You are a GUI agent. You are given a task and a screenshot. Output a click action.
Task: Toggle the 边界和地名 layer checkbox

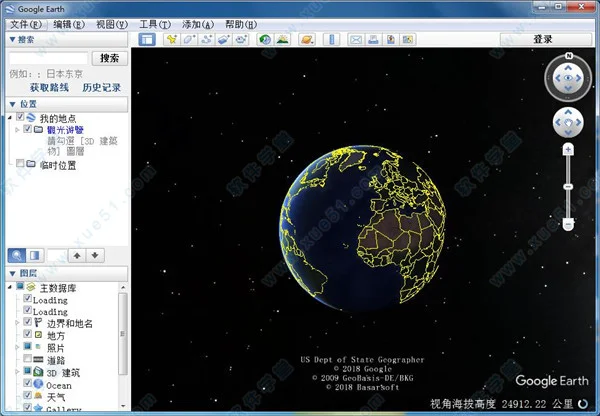click(27, 322)
